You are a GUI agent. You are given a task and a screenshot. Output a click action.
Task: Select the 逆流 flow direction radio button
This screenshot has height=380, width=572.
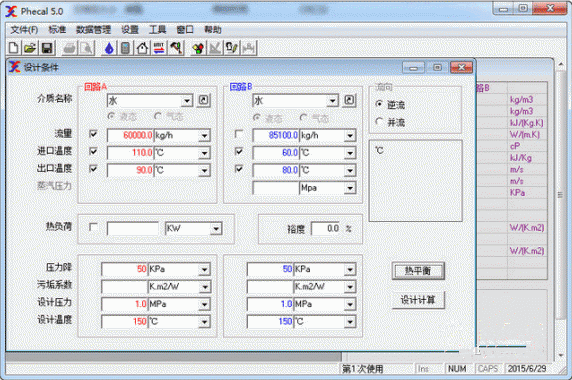point(379,104)
